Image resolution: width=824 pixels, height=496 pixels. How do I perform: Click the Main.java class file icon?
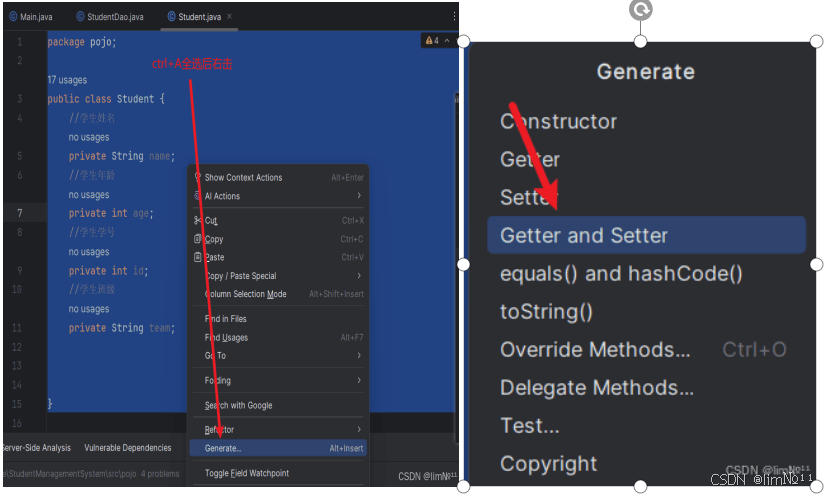12,17
